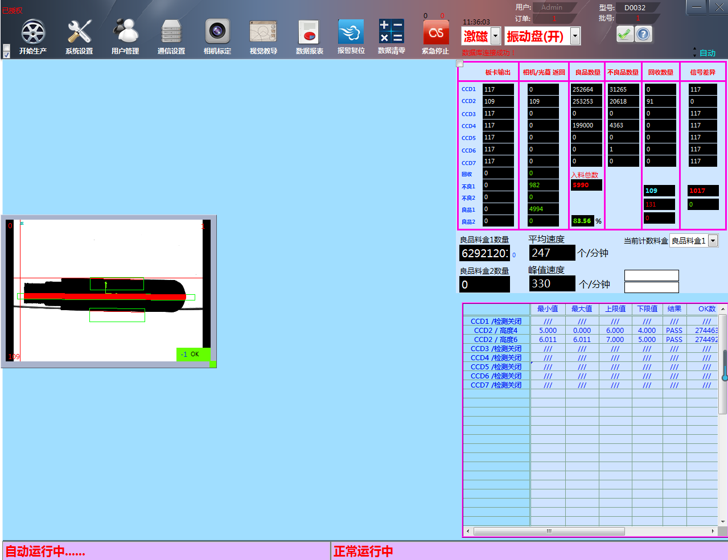
Task: Tick the checkbox at statistics panel corner
Action: pos(460,64)
